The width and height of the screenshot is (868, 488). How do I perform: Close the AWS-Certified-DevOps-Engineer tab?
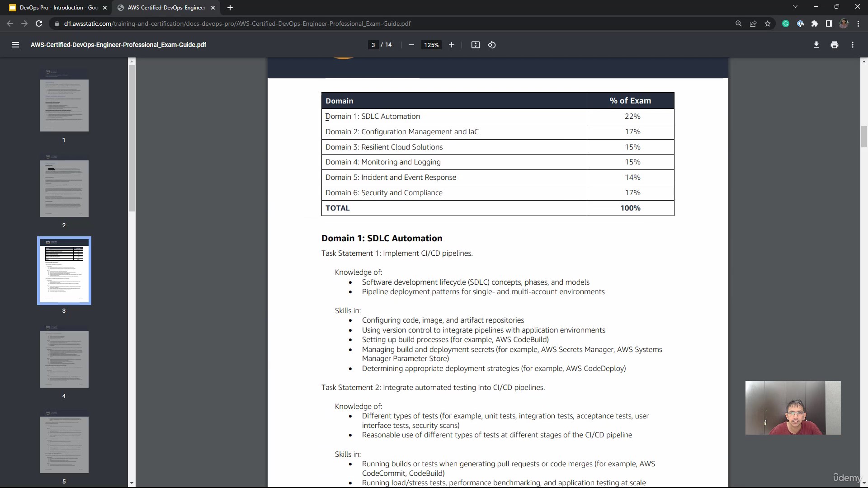[213, 8]
